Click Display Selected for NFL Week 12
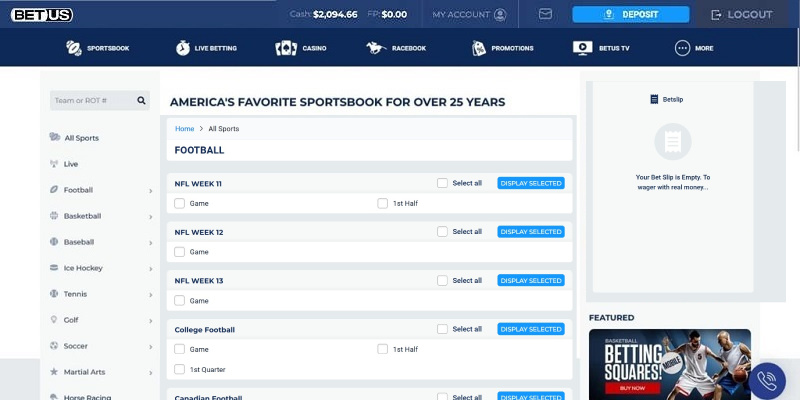 [531, 232]
